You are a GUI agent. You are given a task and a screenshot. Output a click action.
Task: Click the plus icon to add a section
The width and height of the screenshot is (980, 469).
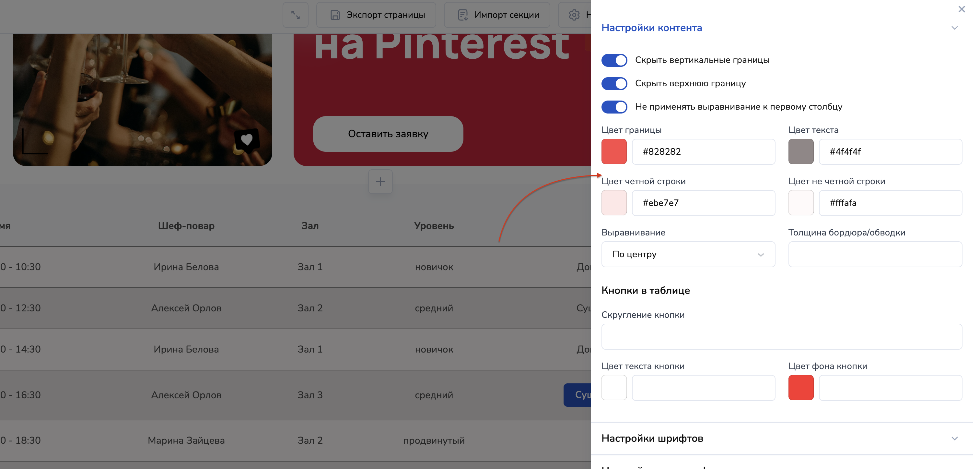pyautogui.click(x=380, y=182)
